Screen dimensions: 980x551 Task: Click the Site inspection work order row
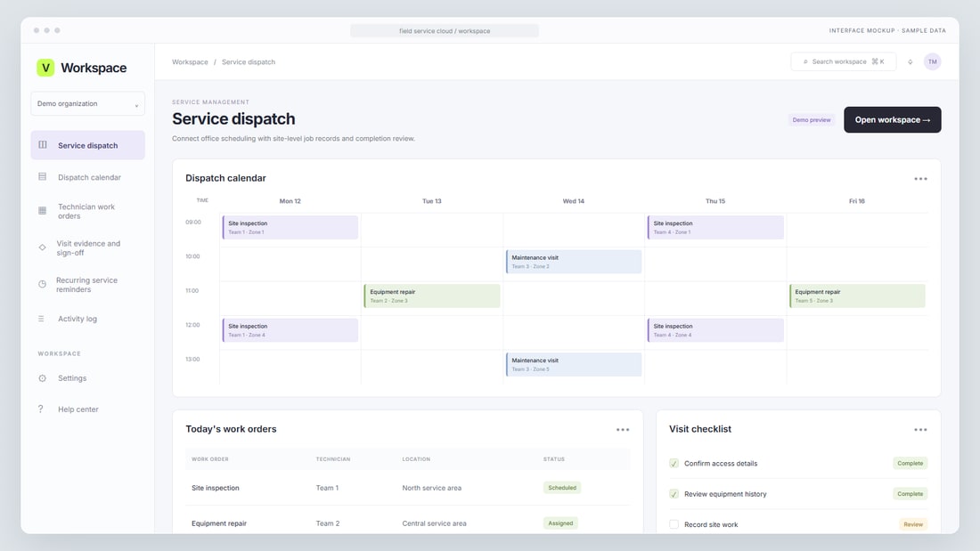point(407,488)
